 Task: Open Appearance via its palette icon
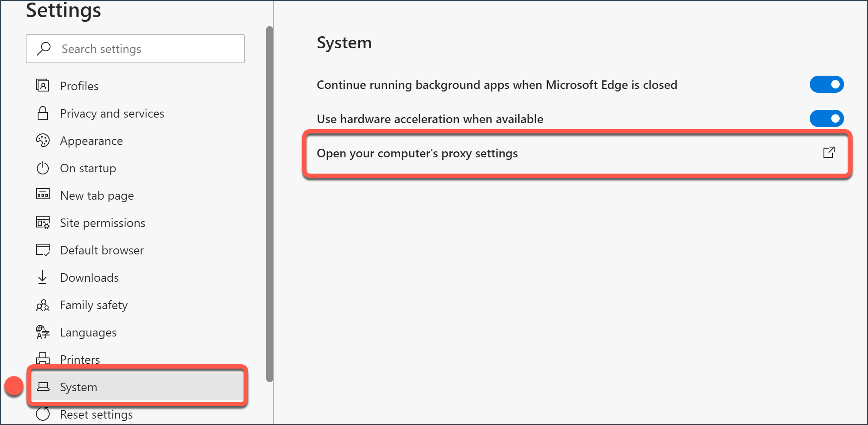[x=43, y=141]
